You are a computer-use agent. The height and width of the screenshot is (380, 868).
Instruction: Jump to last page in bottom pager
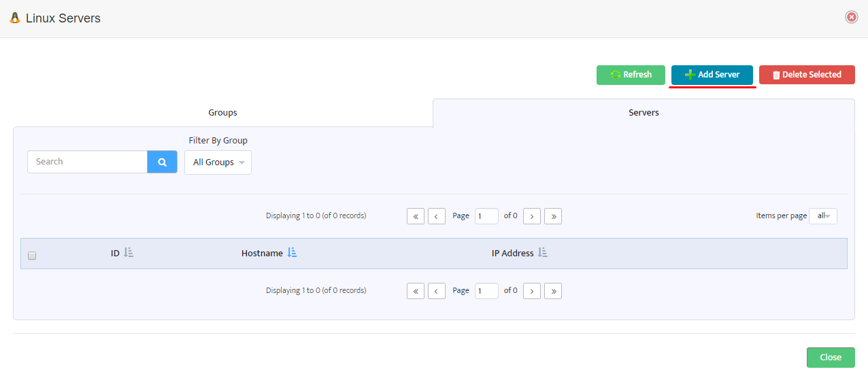point(553,291)
